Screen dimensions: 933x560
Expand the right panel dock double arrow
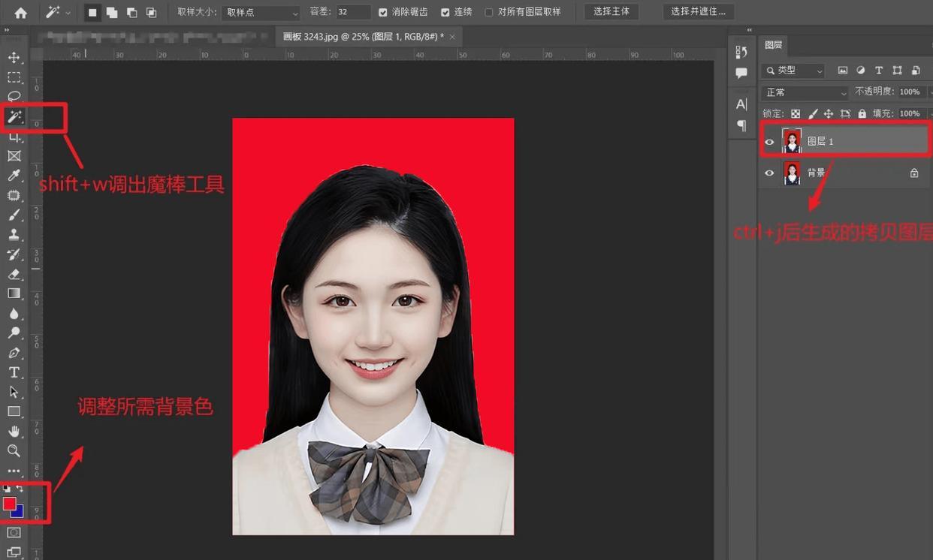pos(749,30)
